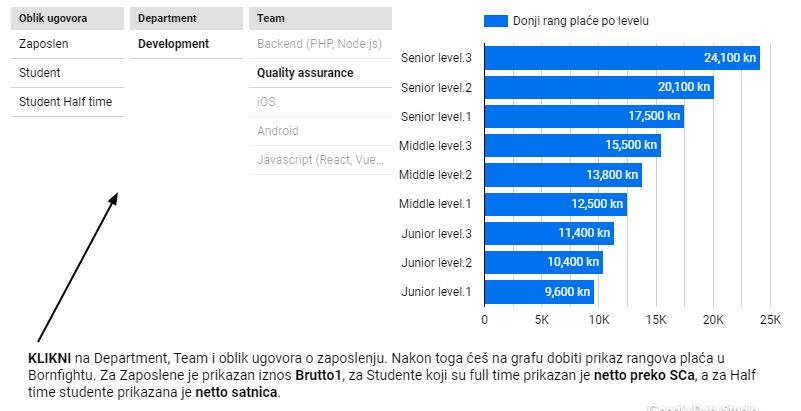Select the Junior level.2 bar
This screenshot has width=801, height=411.
pyautogui.click(x=544, y=262)
